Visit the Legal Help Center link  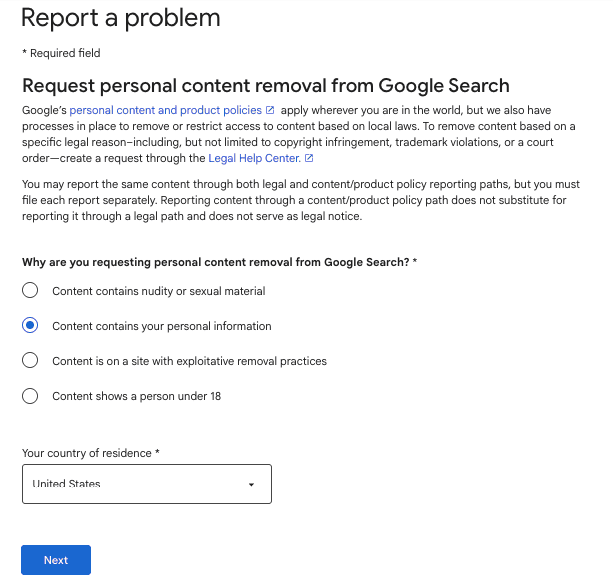[254, 158]
